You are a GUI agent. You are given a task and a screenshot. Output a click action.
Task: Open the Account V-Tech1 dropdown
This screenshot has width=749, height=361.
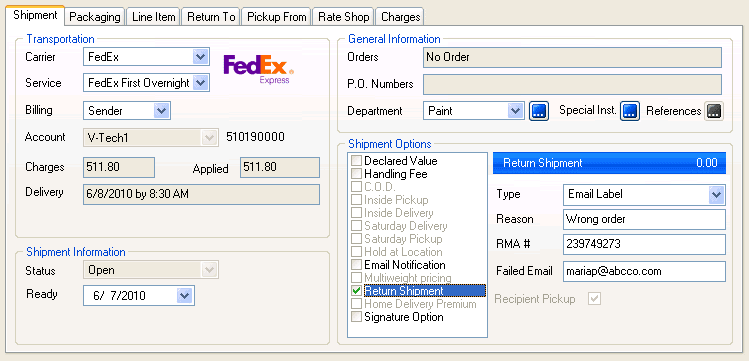(x=209, y=138)
